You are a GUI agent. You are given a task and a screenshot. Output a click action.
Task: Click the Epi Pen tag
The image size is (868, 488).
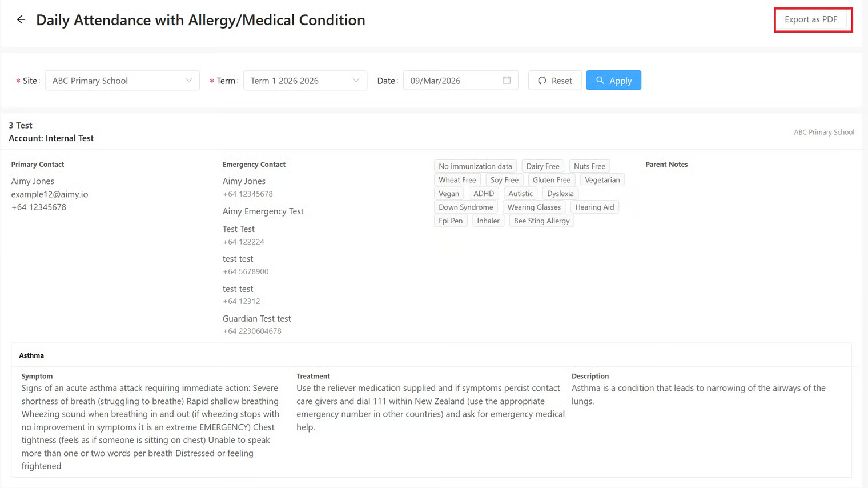(x=451, y=221)
